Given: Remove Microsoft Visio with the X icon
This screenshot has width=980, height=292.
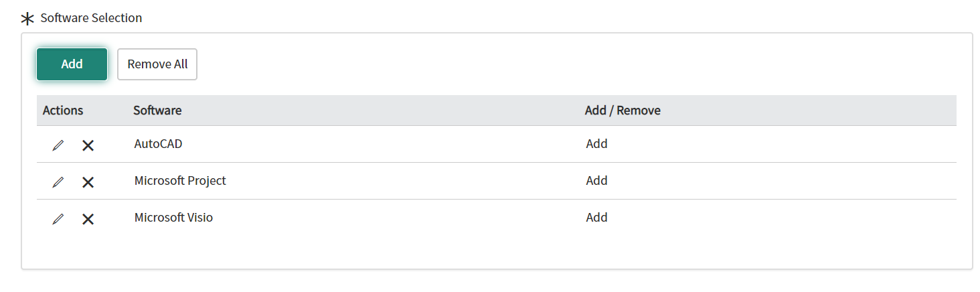Looking at the screenshot, I should click(88, 219).
